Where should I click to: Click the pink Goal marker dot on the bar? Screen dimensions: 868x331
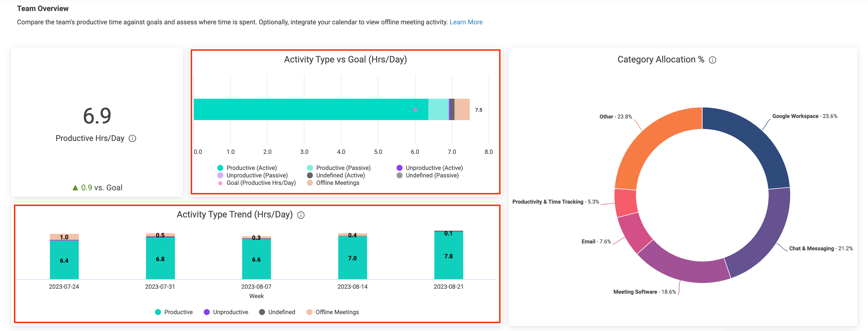[x=415, y=109]
